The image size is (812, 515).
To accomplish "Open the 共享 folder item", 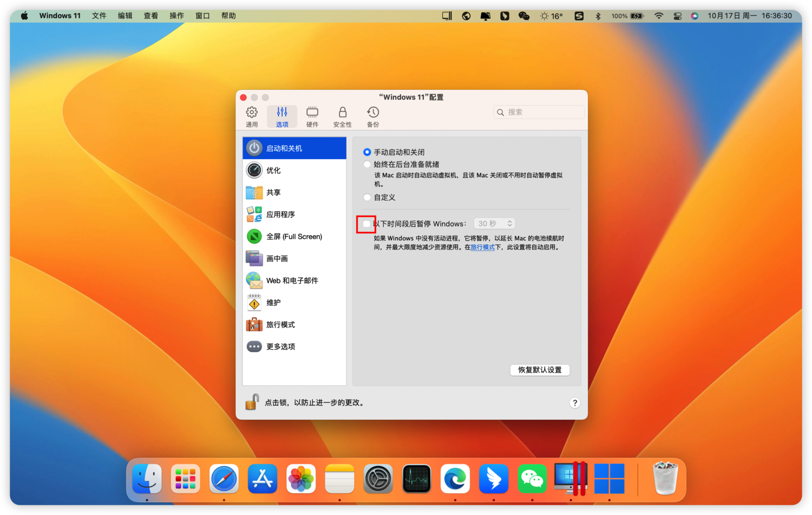I will click(x=294, y=192).
